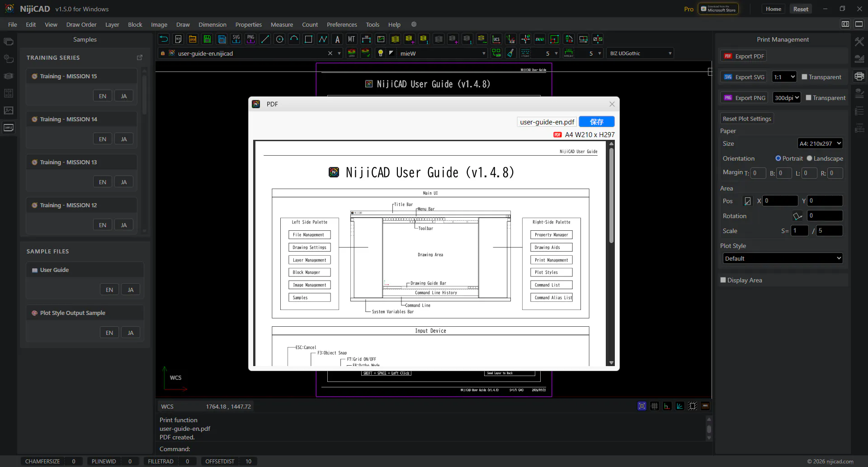This screenshot has width=868, height=467.
Task: Open User Guide JA sample
Action: [131, 290]
